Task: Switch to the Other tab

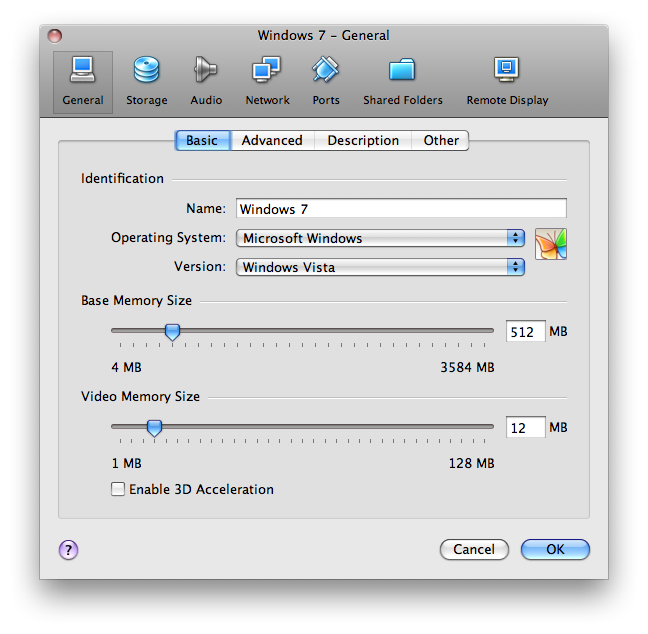Action: (x=441, y=141)
